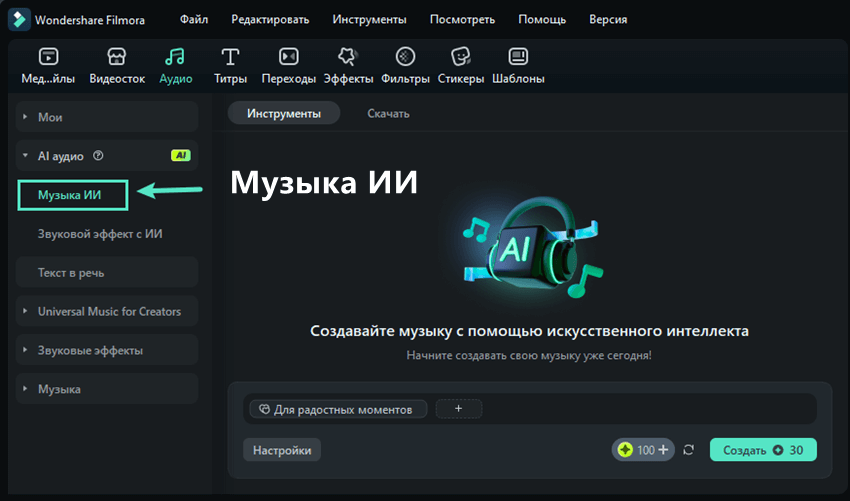Screen dimensions: 850x501
Task: Click the refresh credits icon
Action: tap(688, 450)
